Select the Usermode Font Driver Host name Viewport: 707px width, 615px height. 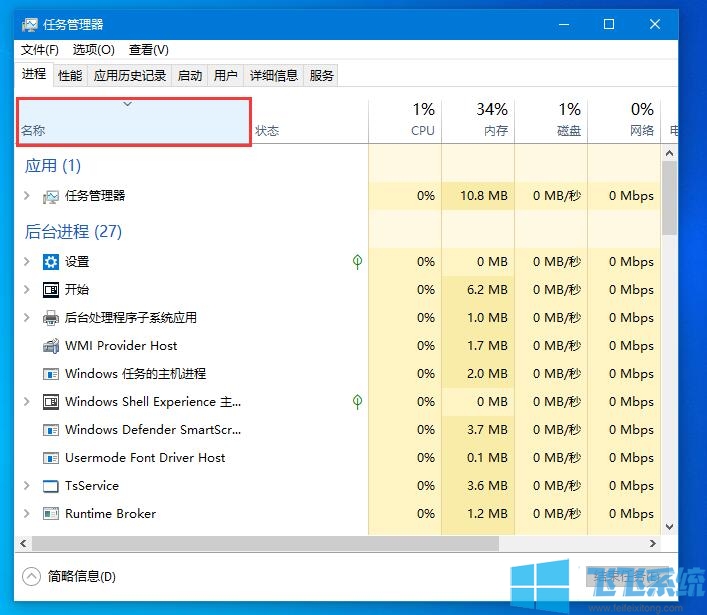(145, 458)
